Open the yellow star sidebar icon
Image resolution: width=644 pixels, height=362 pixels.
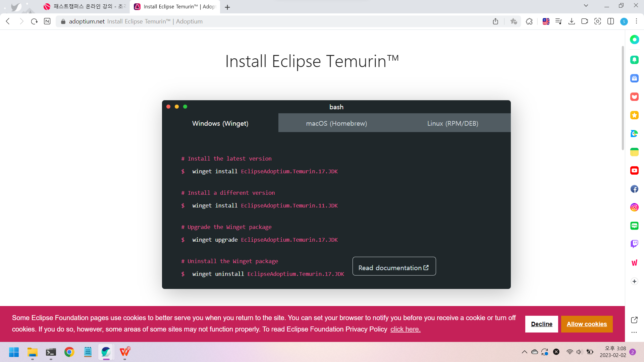coord(634,115)
